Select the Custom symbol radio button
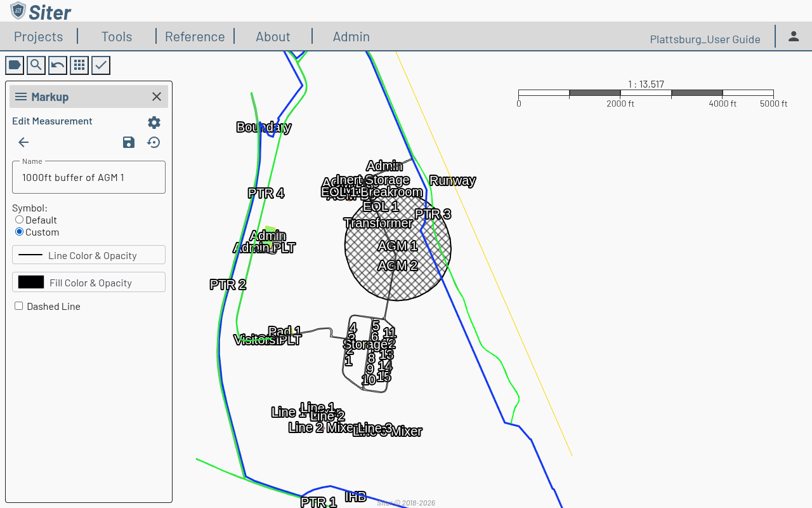 click(19, 232)
